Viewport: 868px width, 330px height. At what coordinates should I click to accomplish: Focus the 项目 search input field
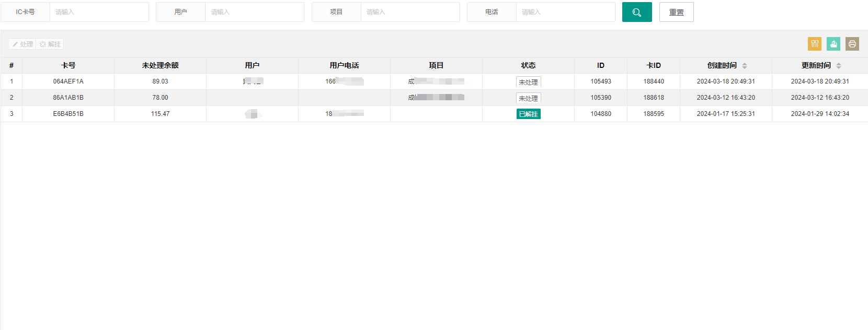(410, 12)
